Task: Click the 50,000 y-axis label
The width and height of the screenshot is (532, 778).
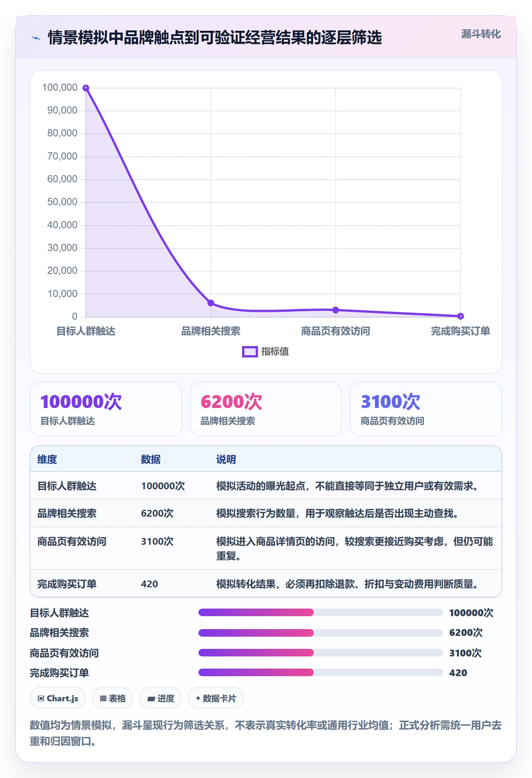Action: coord(62,202)
